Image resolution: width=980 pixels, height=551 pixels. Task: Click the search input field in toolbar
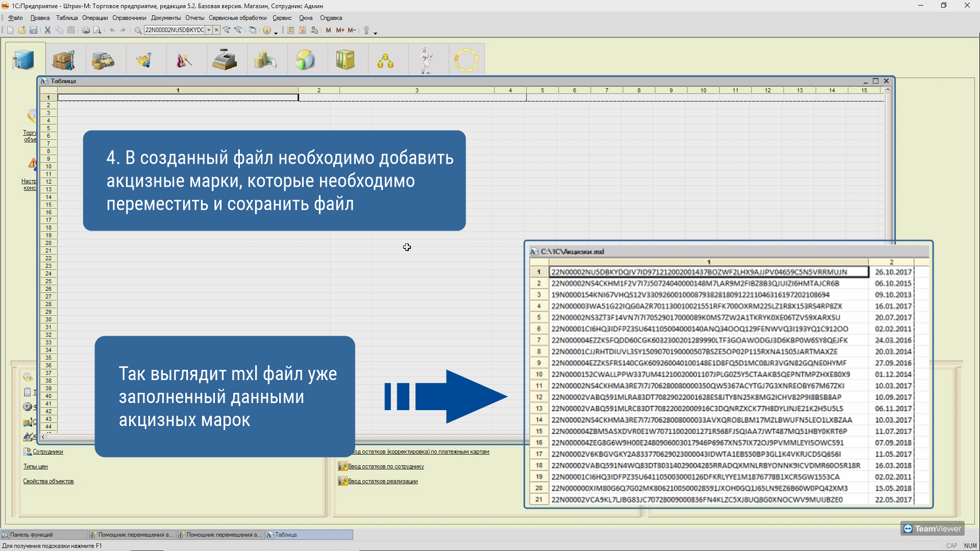[x=175, y=30]
